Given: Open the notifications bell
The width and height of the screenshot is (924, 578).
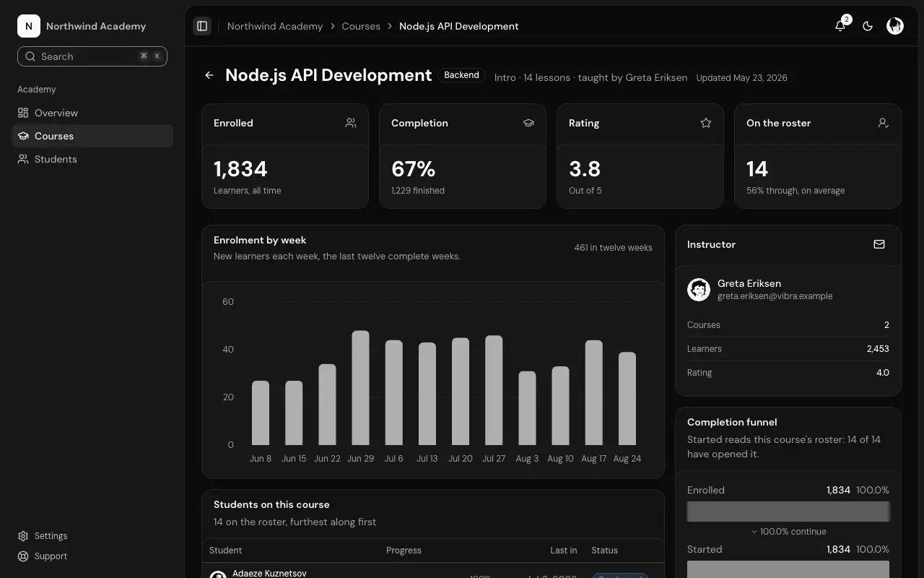Looking at the screenshot, I should [840, 26].
